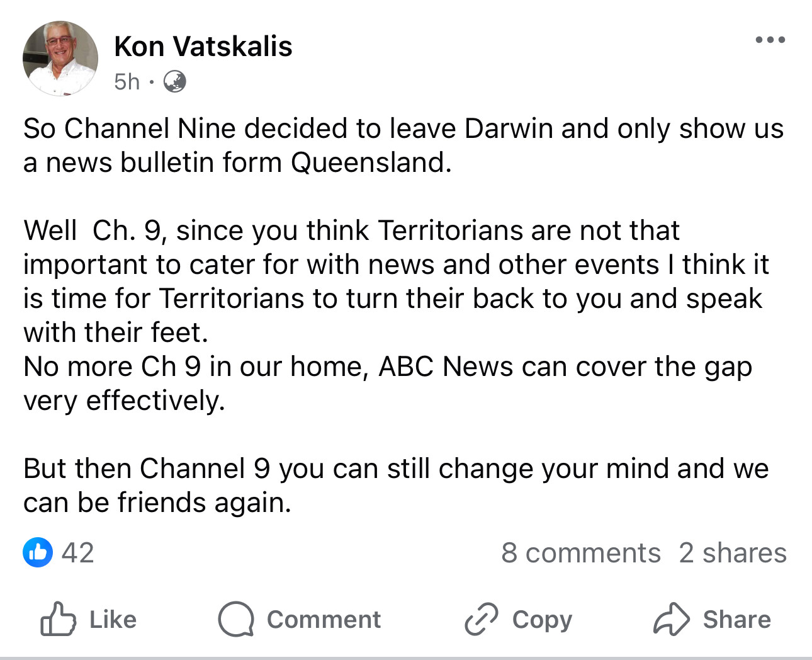The width and height of the screenshot is (812, 660).
Task: Click the globe public audience icon
Action: 174,82
